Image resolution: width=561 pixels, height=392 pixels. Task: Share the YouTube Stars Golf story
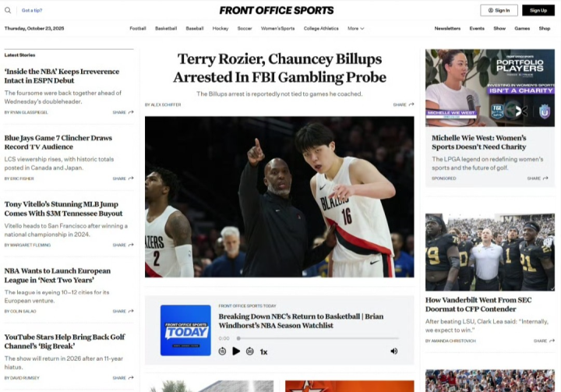[x=123, y=378]
